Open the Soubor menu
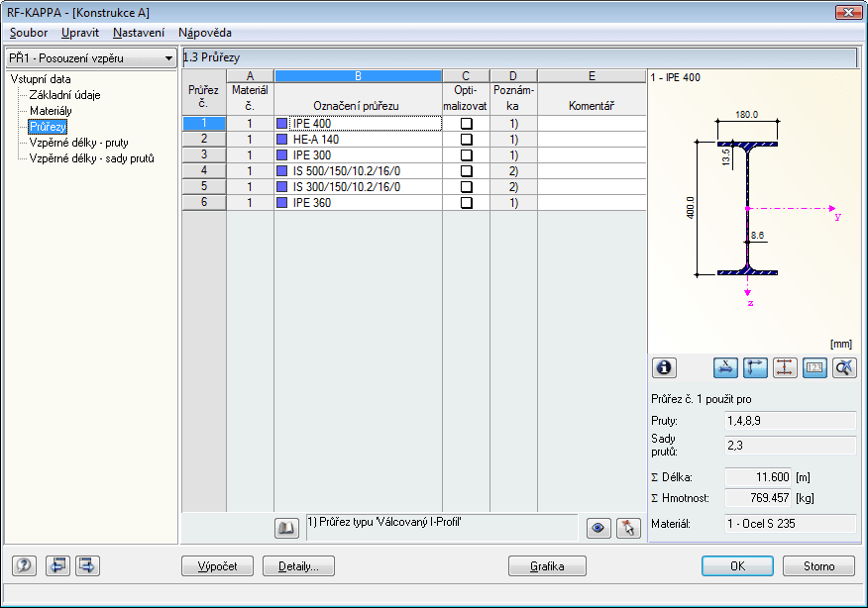Viewport: 868px width, 608px height. [x=29, y=33]
